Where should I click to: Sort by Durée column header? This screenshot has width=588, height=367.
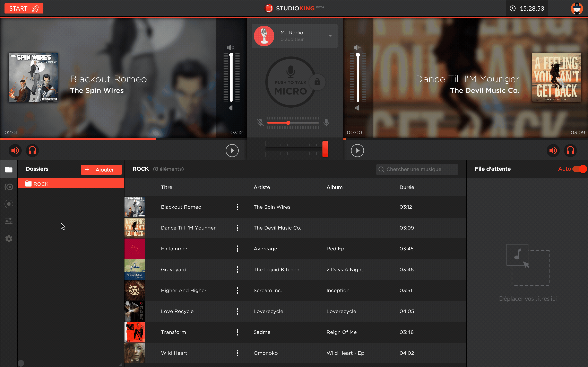coord(407,187)
